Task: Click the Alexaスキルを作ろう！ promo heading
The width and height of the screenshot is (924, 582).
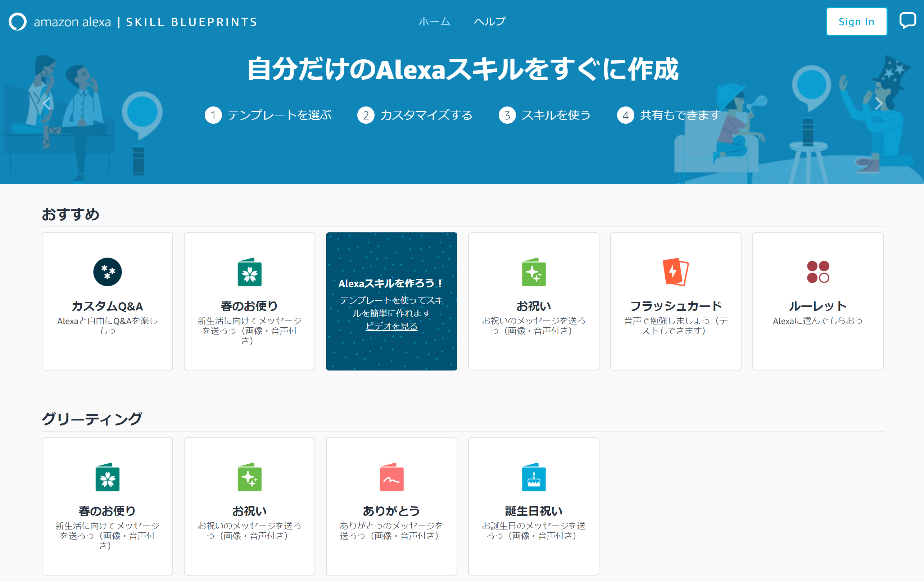Action: 391,283
